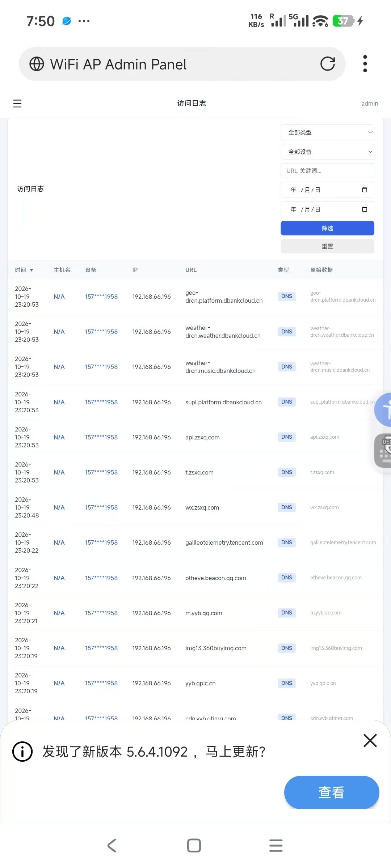Image resolution: width=391 pixels, height=868 pixels.
Task: Select the URL otheve.beacon.qq.com
Action: [x=216, y=578]
